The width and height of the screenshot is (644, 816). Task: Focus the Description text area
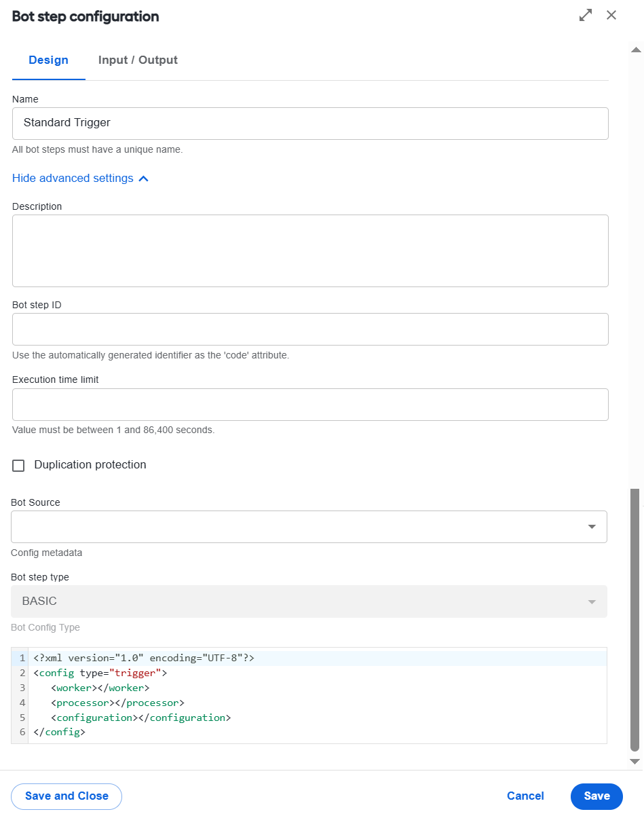tap(310, 251)
